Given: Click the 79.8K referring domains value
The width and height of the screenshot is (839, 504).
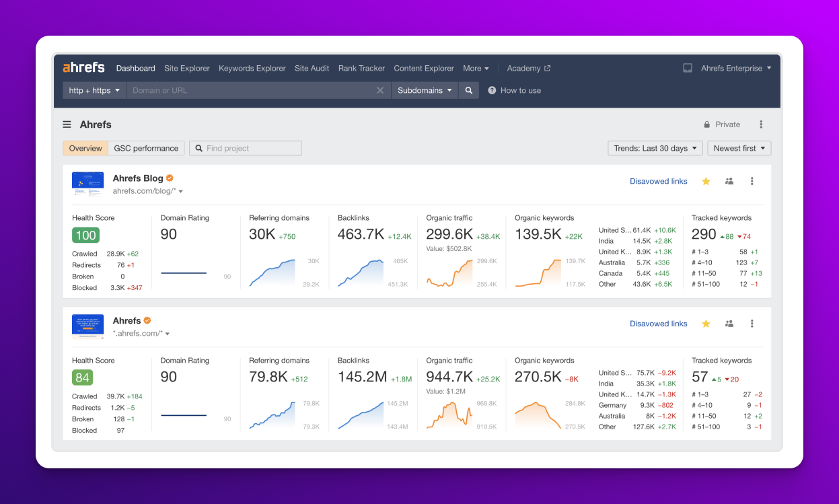Looking at the screenshot, I should click(x=268, y=377).
